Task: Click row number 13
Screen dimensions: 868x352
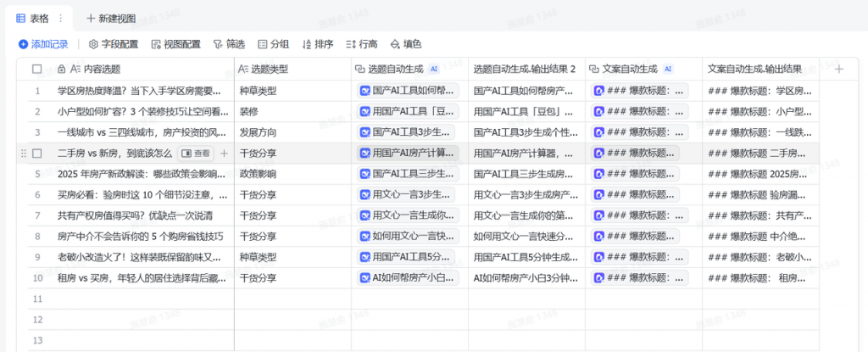Action: click(x=37, y=340)
